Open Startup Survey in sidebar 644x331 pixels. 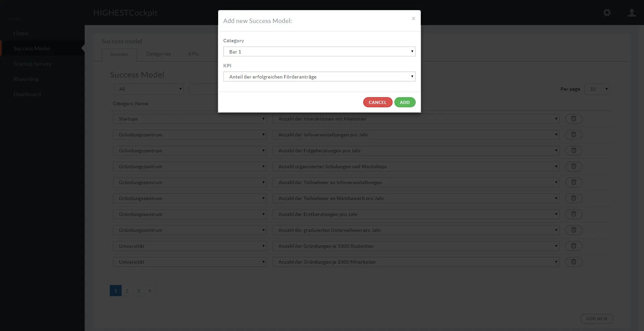pos(32,64)
